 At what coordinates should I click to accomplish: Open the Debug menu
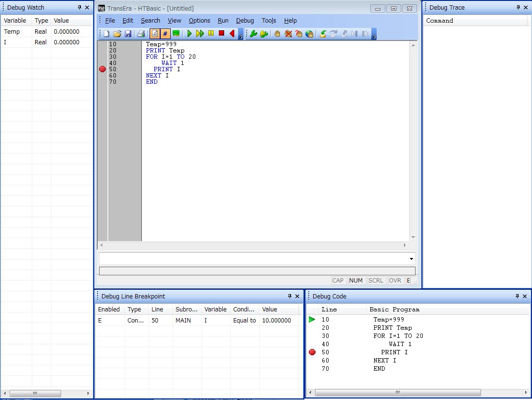(245, 20)
